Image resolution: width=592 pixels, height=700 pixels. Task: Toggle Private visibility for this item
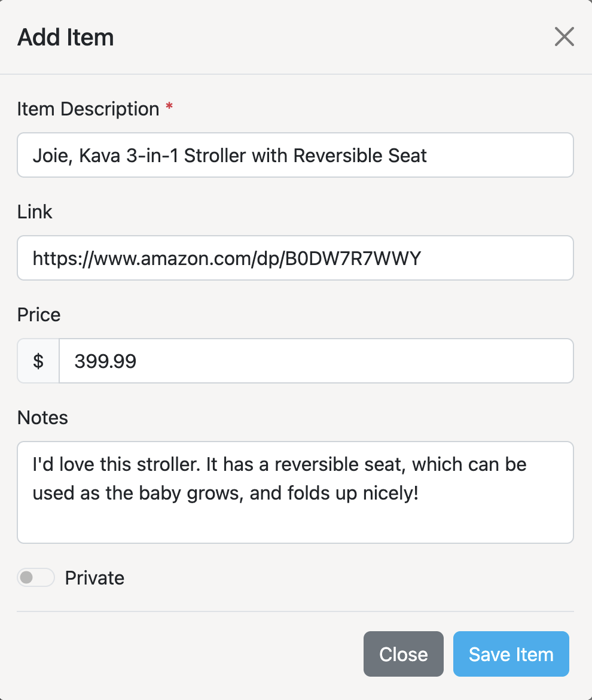[x=35, y=577]
